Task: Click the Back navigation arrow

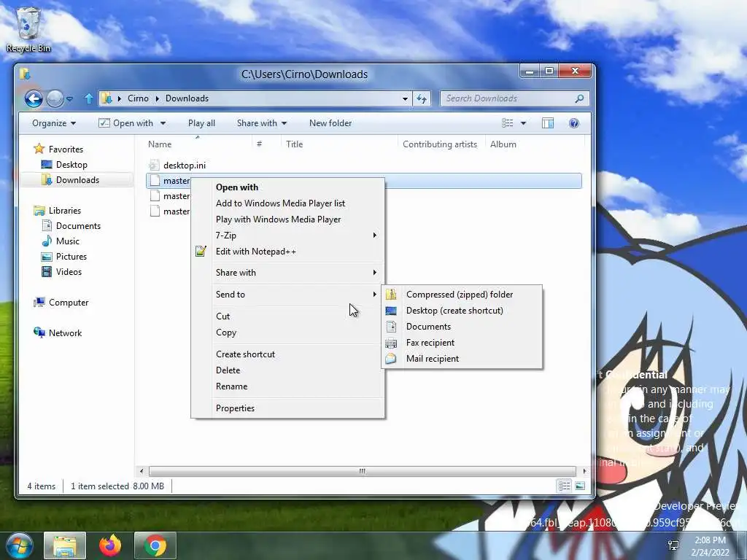Action: (x=34, y=98)
